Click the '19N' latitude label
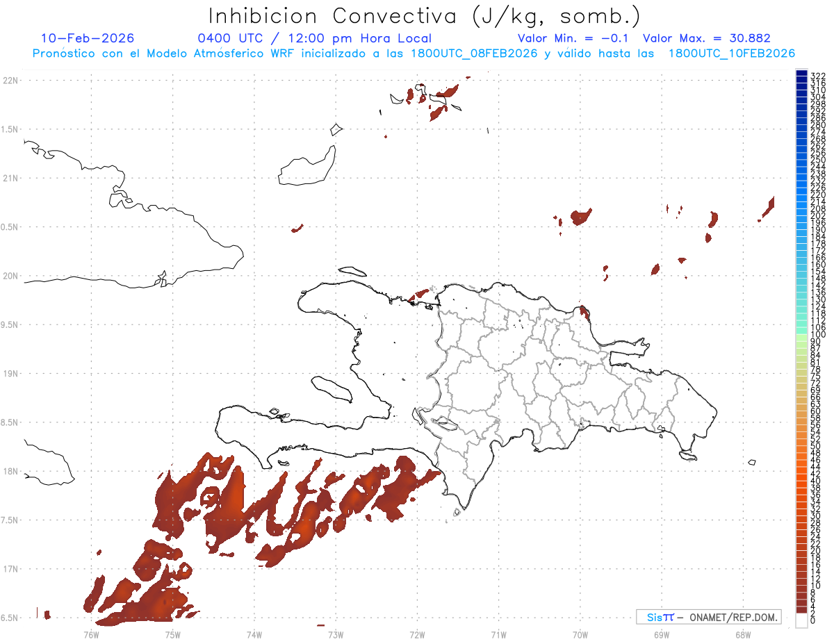Screen dimensions: 834x644 point(10,374)
